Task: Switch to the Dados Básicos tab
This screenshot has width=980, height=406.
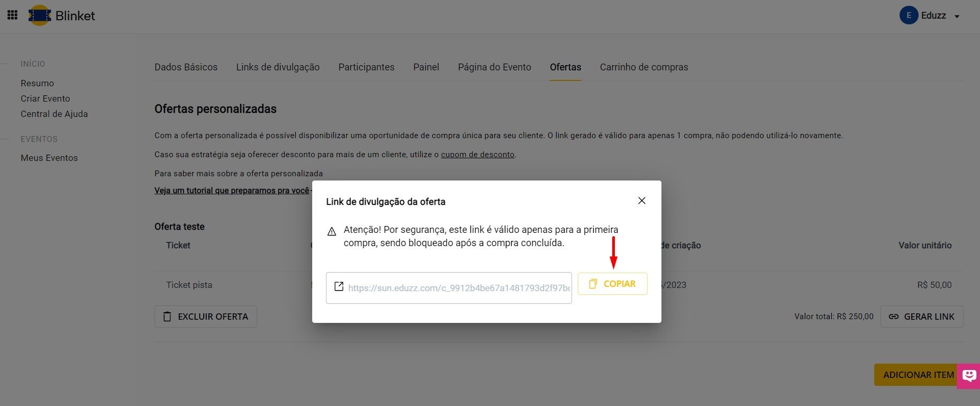Action: pos(186,67)
